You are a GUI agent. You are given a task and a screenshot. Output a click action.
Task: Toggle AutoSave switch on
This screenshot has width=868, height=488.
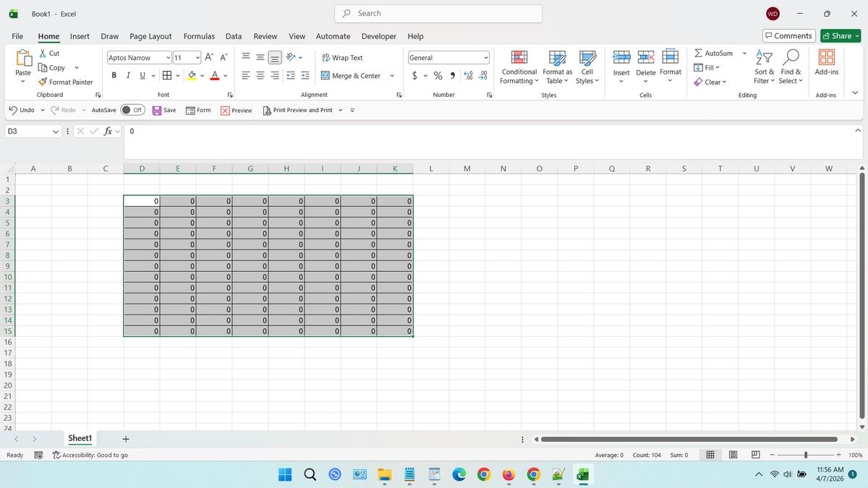click(132, 110)
